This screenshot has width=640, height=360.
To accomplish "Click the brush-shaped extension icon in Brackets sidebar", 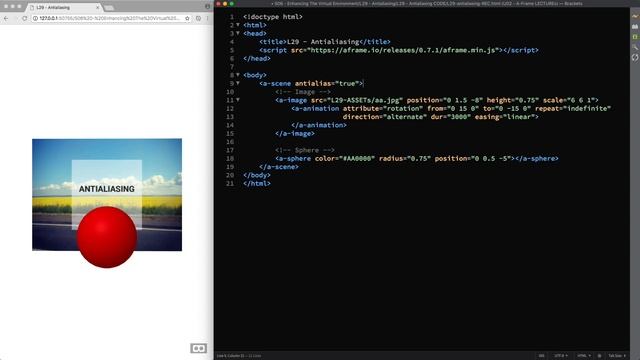I will 635,47.
